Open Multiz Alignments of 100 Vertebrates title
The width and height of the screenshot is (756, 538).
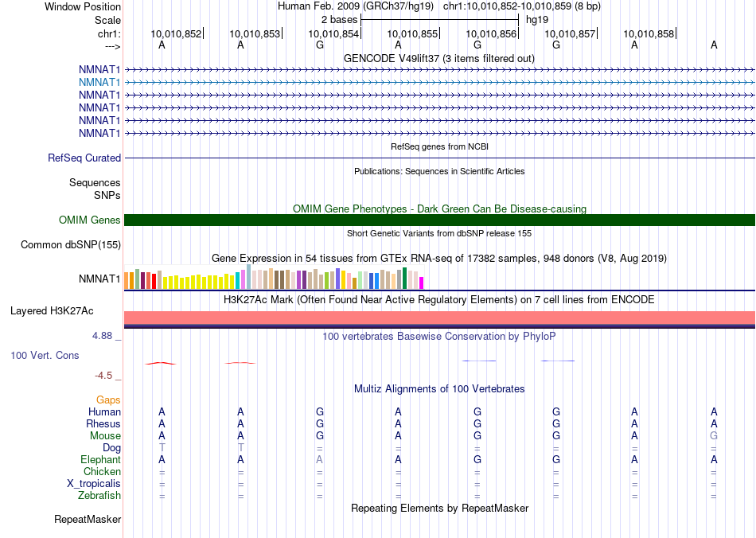tap(439, 389)
